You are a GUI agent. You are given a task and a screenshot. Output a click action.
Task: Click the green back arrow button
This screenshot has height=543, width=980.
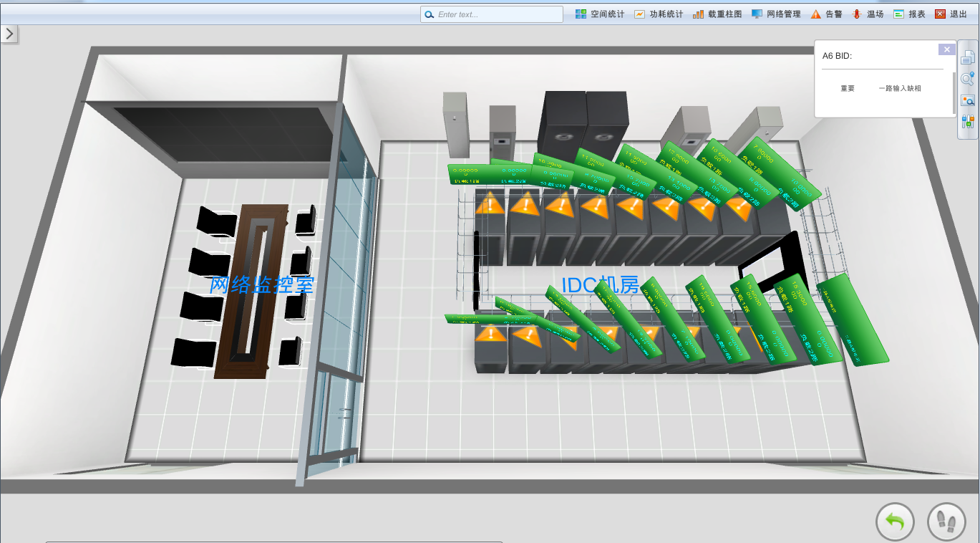click(x=895, y=522)
